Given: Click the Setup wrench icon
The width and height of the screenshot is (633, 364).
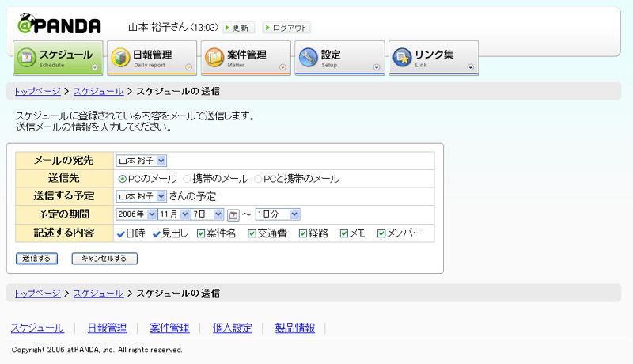Looking at the screenshot, I should tap(308, 57).
